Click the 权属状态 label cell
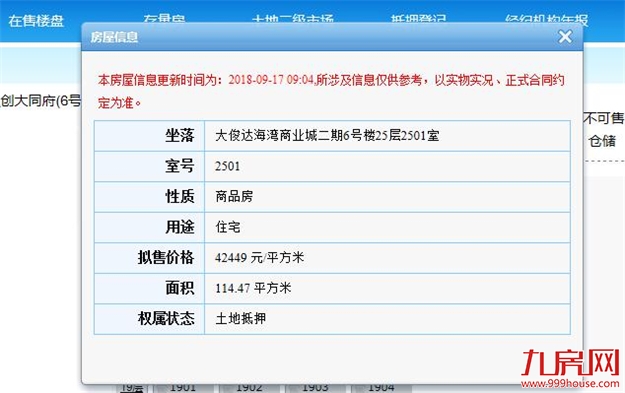The image size is (625, 393). pyautogui.click(x=149, y=319)
